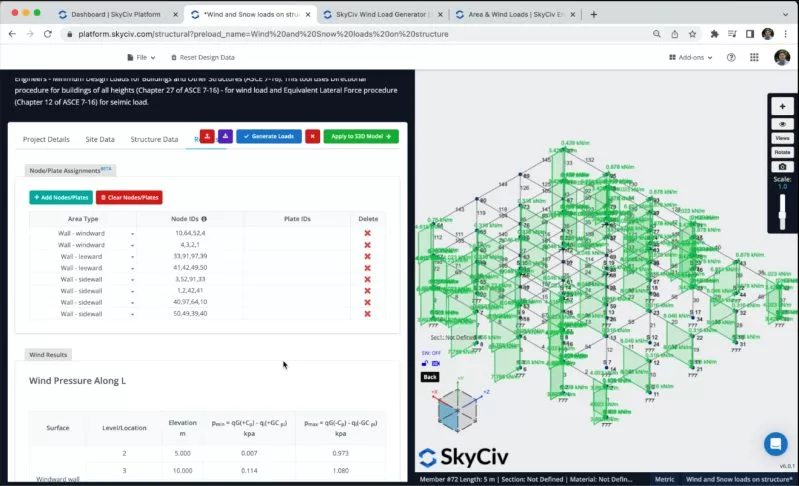This screenshot has width=799, height=486.
Task: Bookmark this page with the star icon
Action: tap(692, 34)
